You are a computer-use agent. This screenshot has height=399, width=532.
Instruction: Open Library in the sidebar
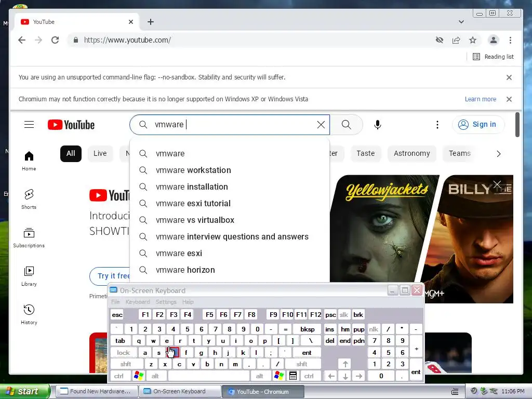point(29,276)
